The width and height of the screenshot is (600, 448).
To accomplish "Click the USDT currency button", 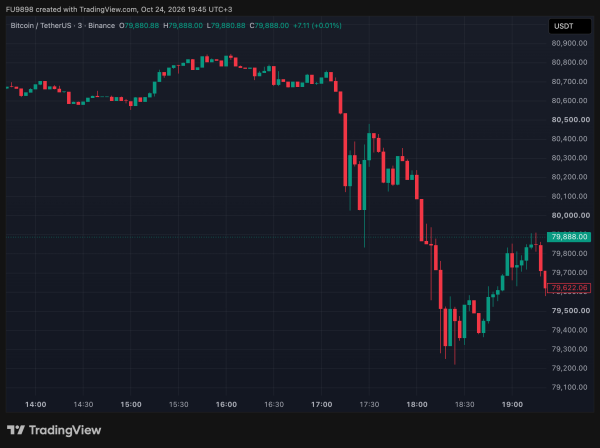I will [569, 26].
